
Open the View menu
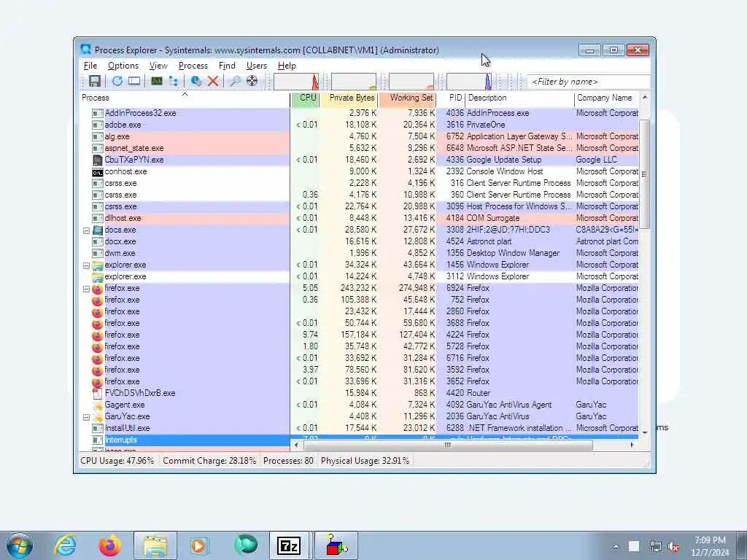[x=158, y=66]
